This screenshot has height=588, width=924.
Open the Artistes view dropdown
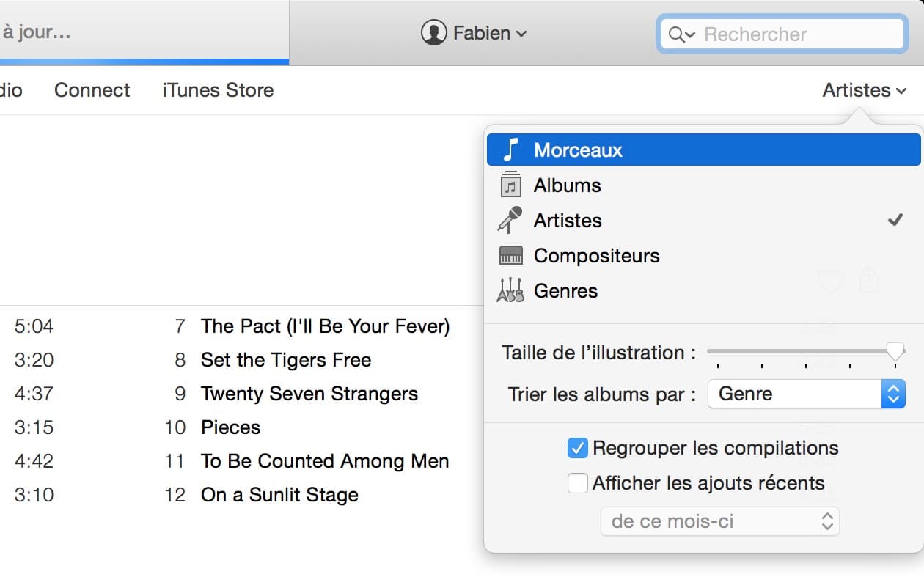point(865,90)
